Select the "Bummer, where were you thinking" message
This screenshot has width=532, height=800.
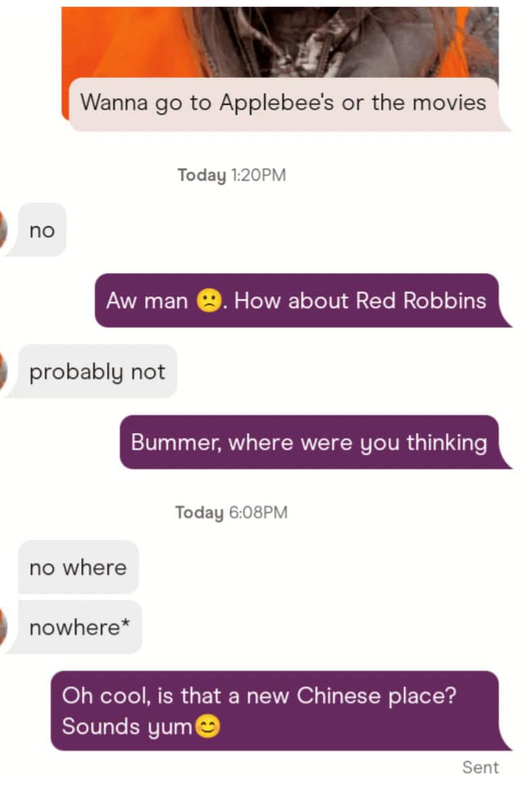[x=309, y=442]
